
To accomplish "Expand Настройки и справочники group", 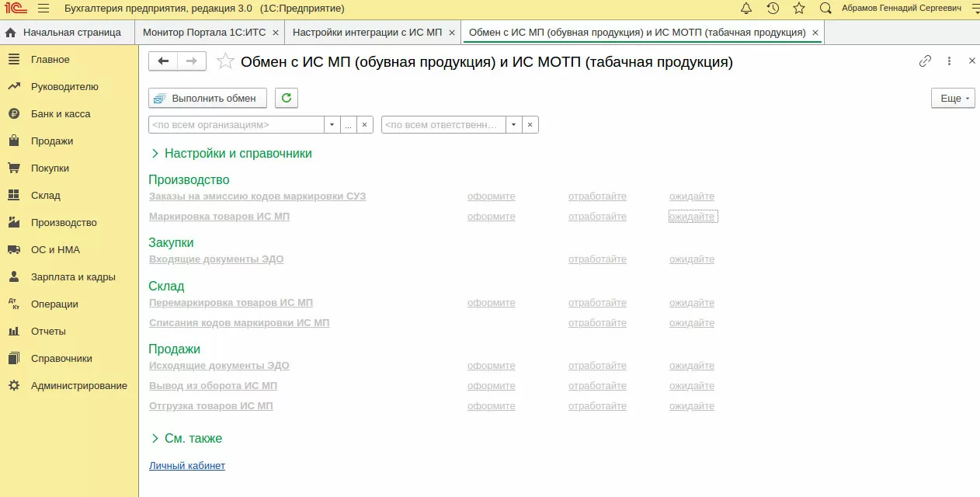I will (x=231, y=154).
